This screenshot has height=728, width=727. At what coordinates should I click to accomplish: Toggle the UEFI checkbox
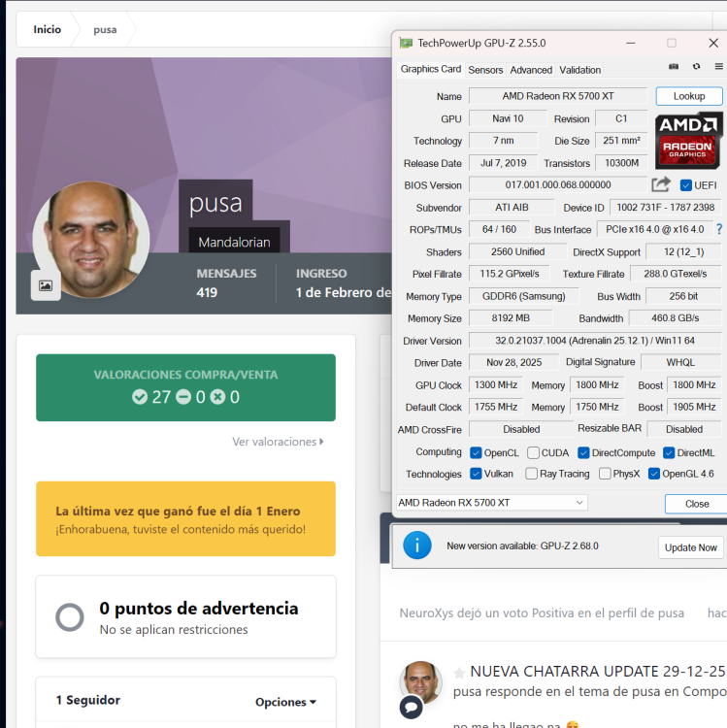click(685, 185)
